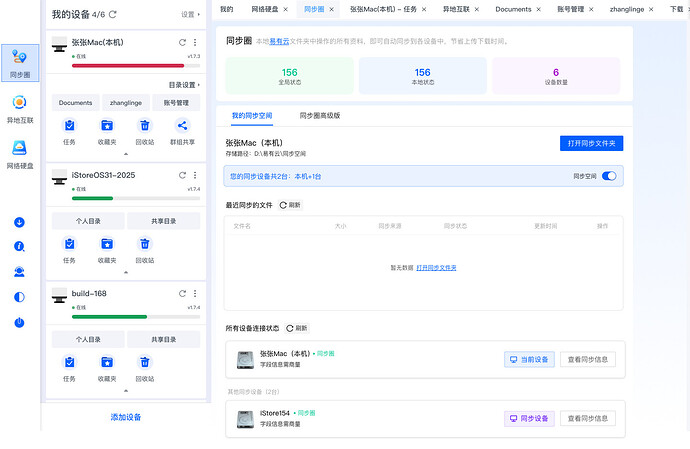Click the red storage bar of 张张Mac
Viewport: 690px width, 449px height.
coord(128,65)
